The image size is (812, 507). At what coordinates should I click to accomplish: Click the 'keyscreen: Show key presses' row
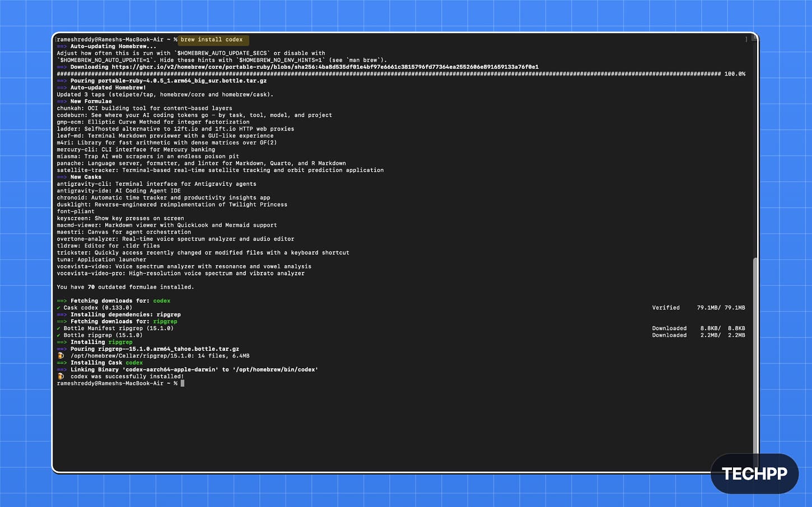coord(120,218)
